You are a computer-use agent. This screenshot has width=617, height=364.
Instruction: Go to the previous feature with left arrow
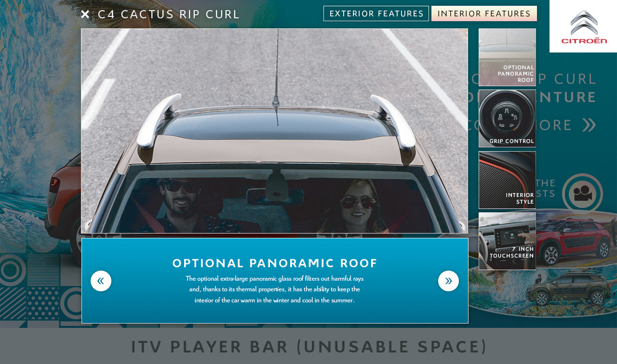pyautogui.click(x=101, y=281)
